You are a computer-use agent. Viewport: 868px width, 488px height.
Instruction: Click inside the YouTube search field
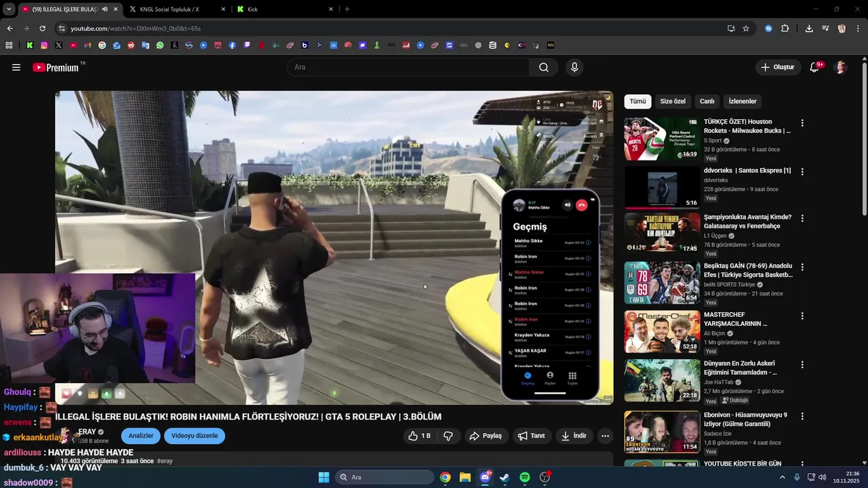point(409,67)
